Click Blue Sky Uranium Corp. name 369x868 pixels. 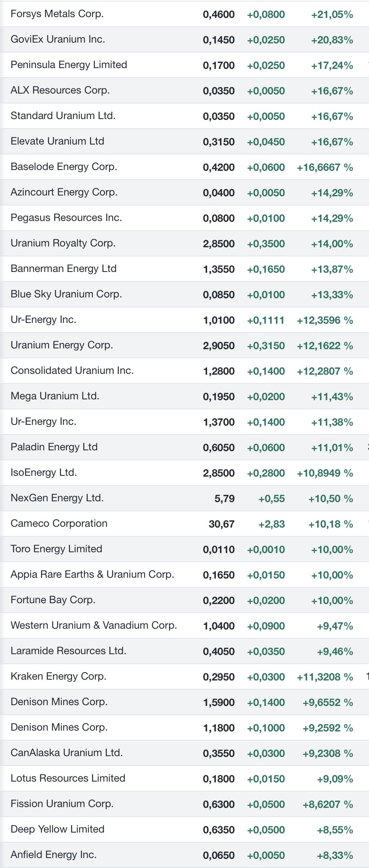66,294
